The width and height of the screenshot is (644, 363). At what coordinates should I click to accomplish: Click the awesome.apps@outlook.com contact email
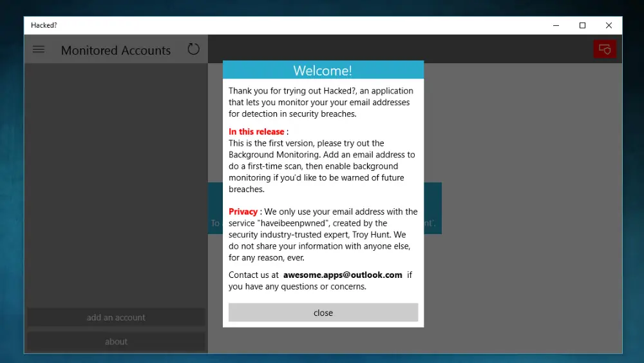(x=343, y=275)
